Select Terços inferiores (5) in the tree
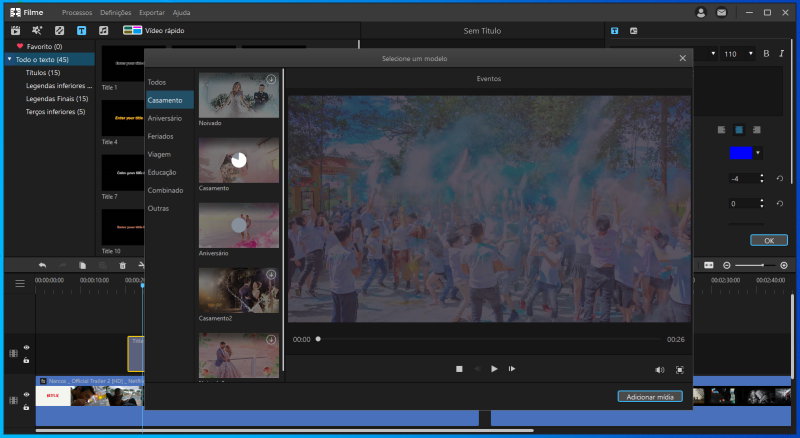The image size is (800, 438). click(55, 111)
